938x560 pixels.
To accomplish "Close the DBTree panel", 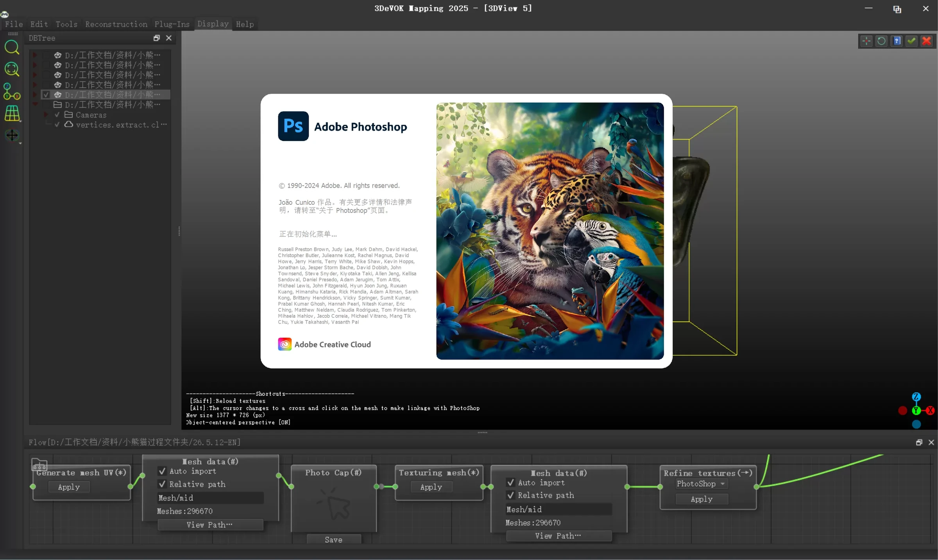I will tap(169, 38).
